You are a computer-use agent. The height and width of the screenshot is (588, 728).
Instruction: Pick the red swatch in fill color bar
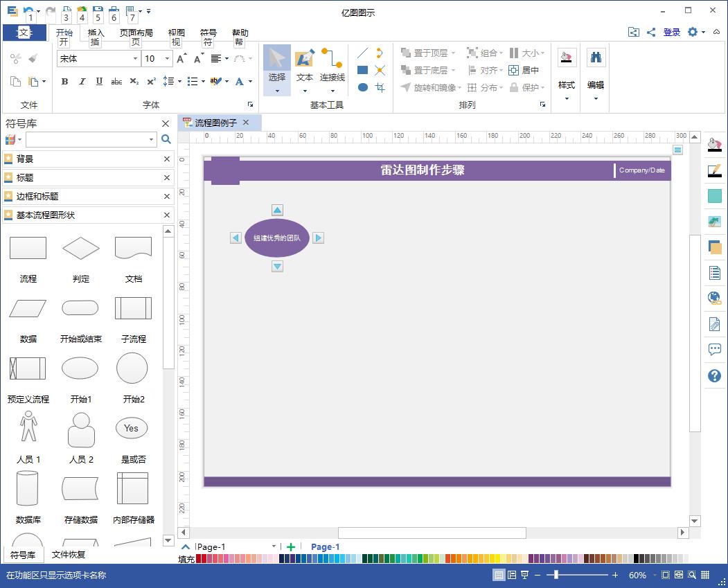(205, 558)
